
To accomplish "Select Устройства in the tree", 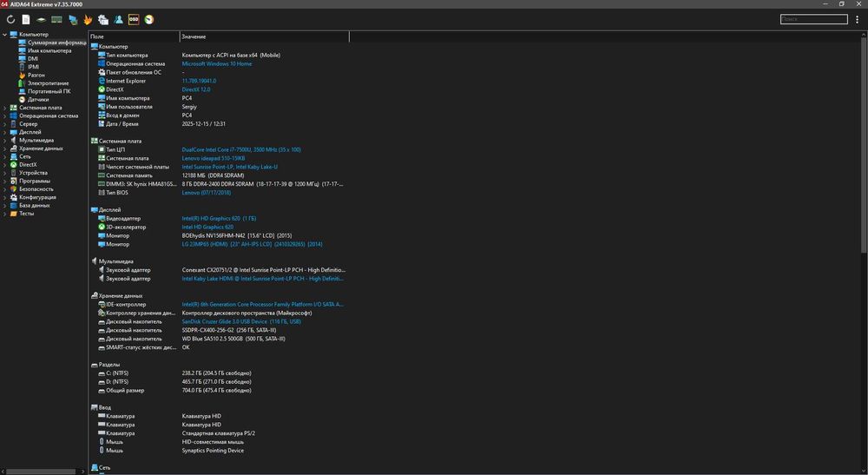I will coord(33,173).
